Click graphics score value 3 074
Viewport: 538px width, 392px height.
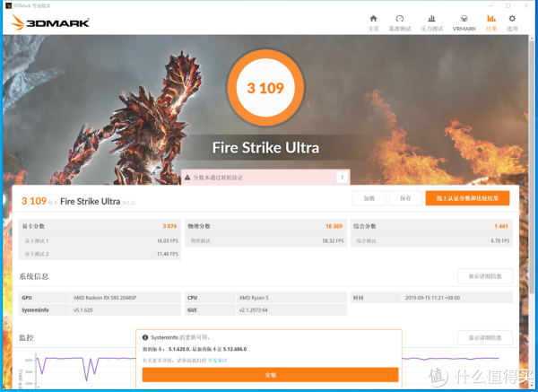tap(169, 226)
